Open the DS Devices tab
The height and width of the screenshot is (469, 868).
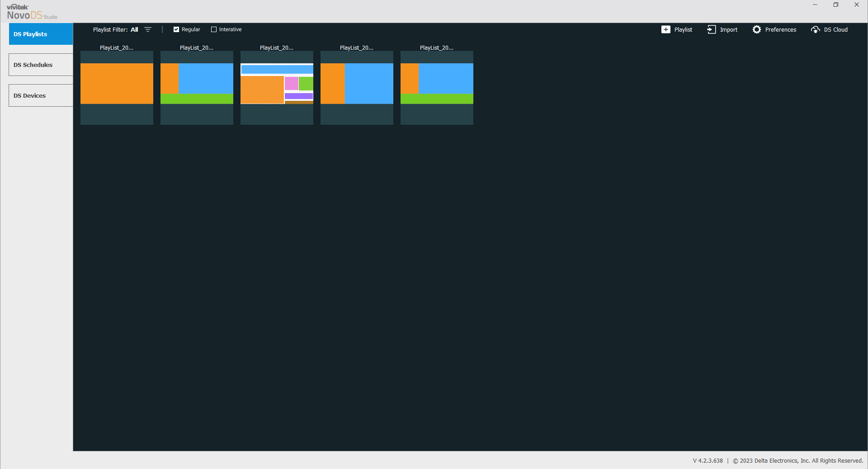coord(41,95)
